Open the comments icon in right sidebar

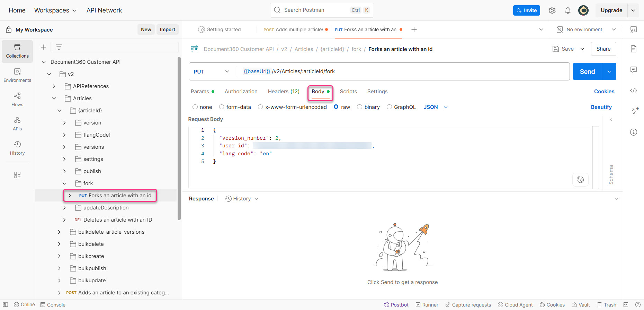[634, 70]
